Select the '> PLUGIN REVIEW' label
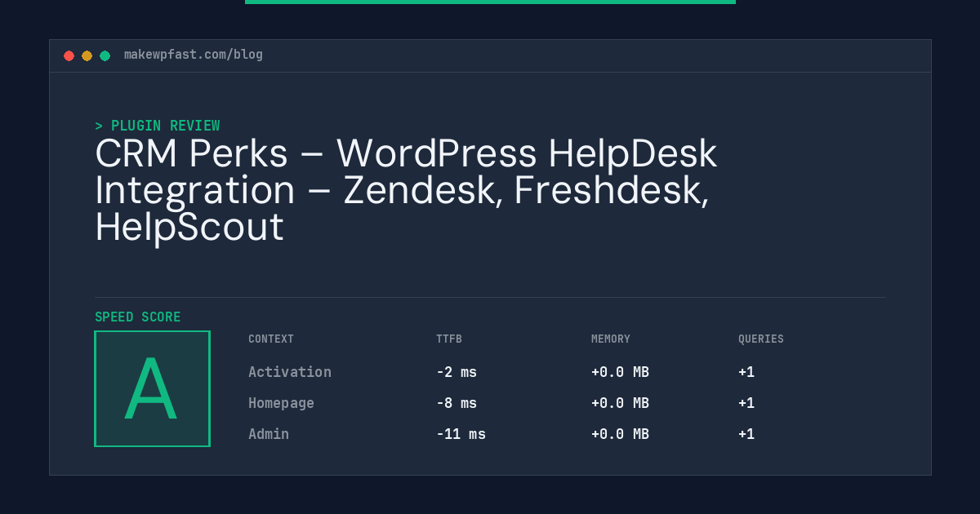The width and height of the screenshot is (980, 514). click(x=158, y=126)
